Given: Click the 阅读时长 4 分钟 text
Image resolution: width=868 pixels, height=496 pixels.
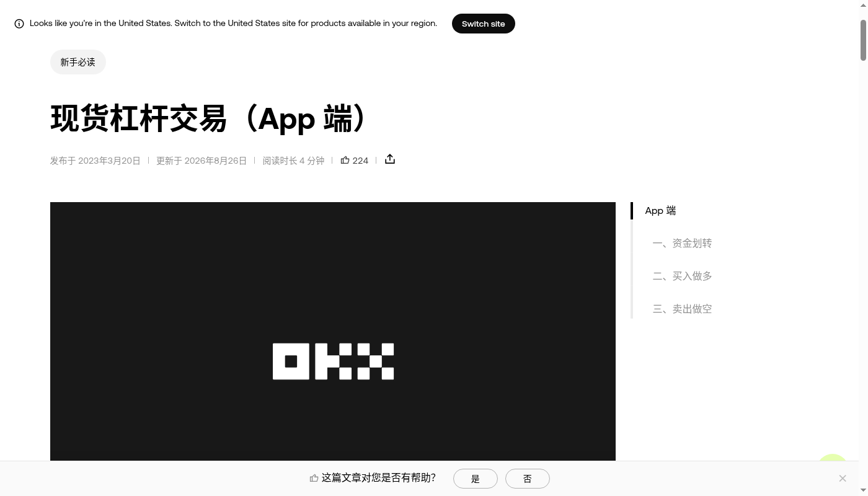Looking at the screenshot, I should [293, 161].
